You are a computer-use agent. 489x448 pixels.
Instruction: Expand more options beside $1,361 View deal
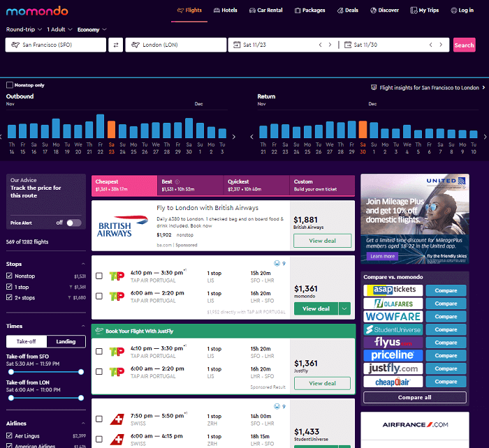pyautogui.click(x=344, y=308)
